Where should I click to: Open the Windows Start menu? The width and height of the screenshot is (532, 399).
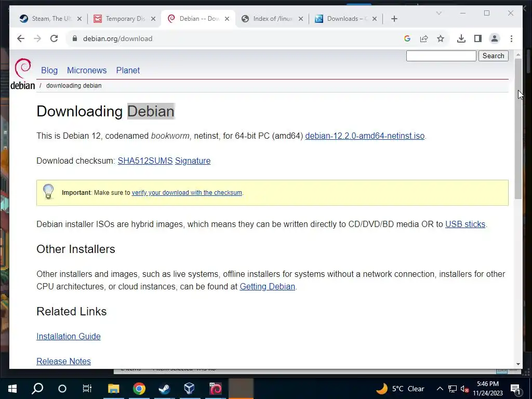tap(12, 389)
